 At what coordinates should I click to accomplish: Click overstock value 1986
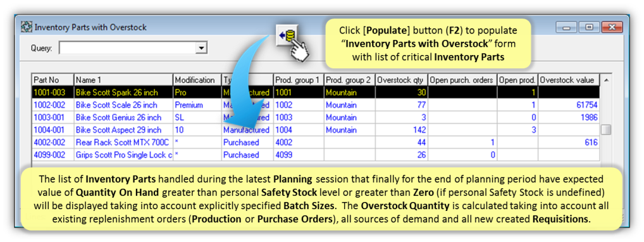(x=589, y=118)
